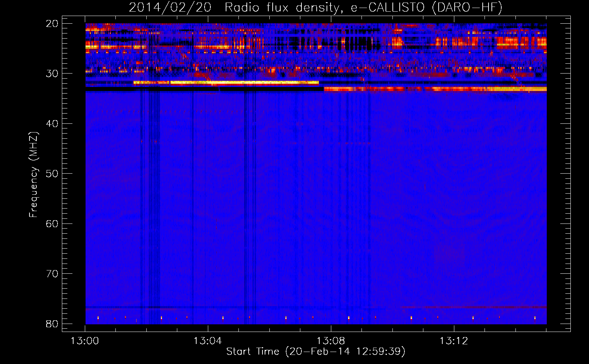
Task: Click the 13:00 time tick label
Action: [x=85, y=341]
